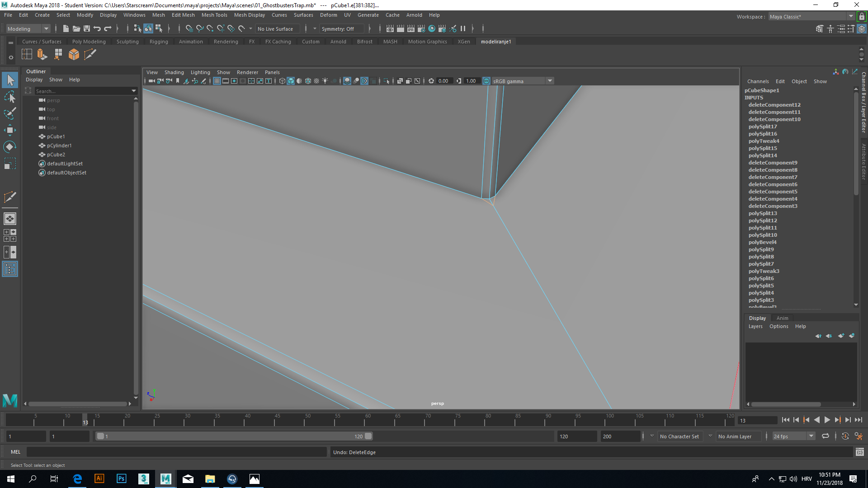The width and height of the screenshot is (868, 488).
Task: Click the textured view icon
Action: click(308, 81)
